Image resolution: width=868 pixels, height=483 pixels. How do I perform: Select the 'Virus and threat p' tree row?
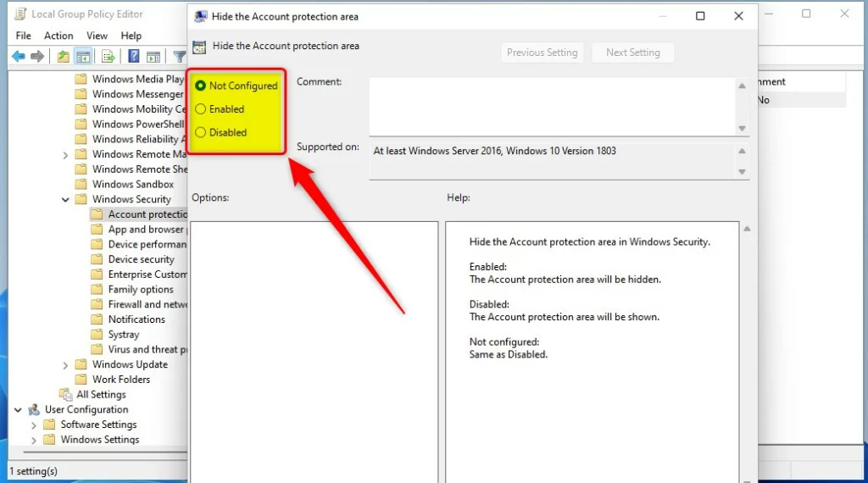(147, 349)
